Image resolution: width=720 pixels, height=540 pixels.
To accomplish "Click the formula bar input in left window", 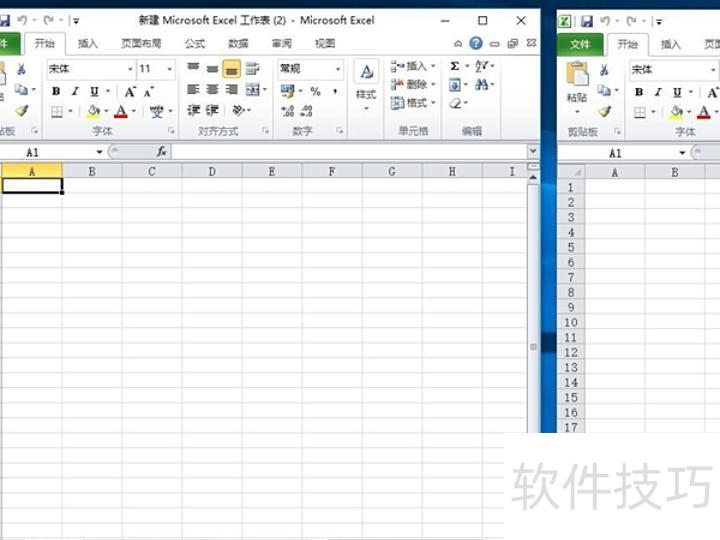I will pos(350,152).
